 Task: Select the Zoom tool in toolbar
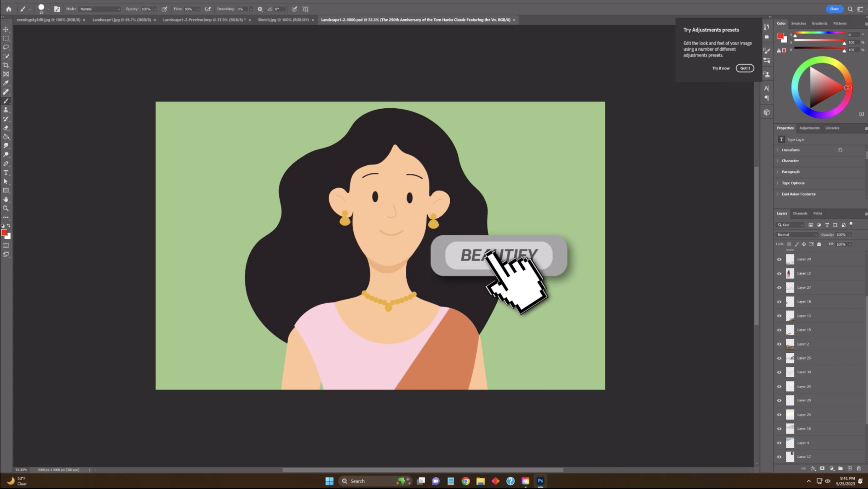coord(6,208)
